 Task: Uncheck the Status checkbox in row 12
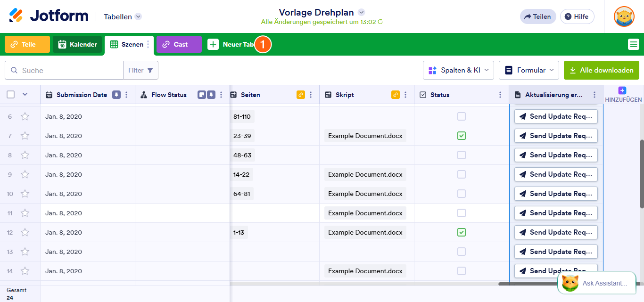click(x=462, y=232)
